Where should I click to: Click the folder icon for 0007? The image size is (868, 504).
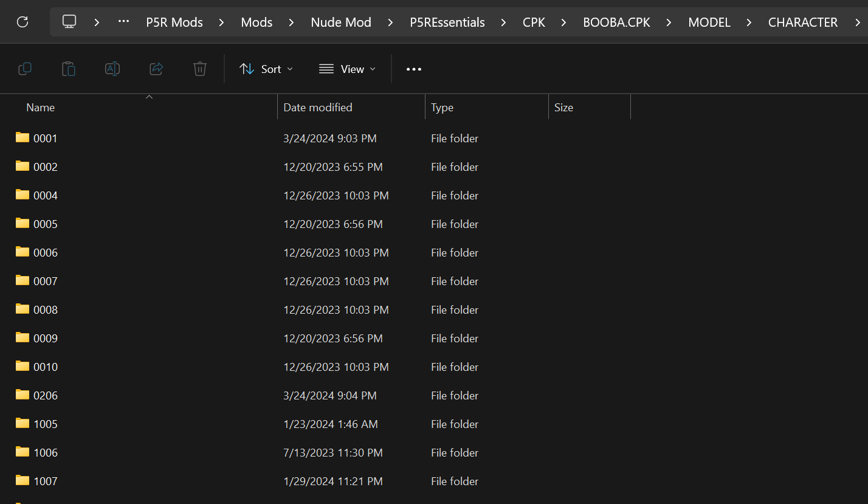coord(22,280)
